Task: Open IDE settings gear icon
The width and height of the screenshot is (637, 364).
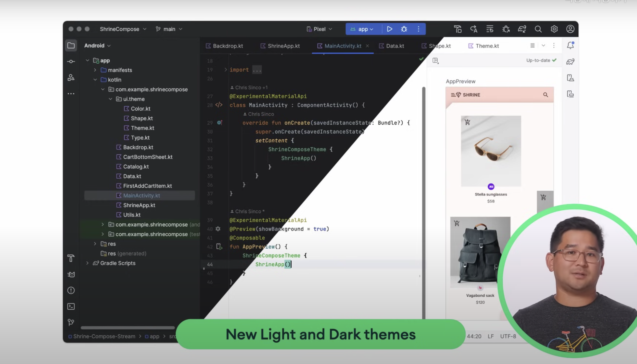Action: (554, 29)
